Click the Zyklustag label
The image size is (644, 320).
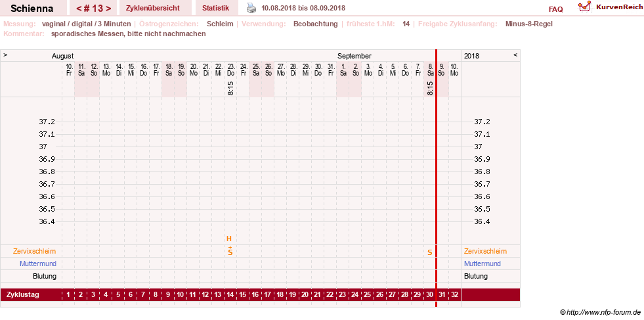[x=23, y=294]
